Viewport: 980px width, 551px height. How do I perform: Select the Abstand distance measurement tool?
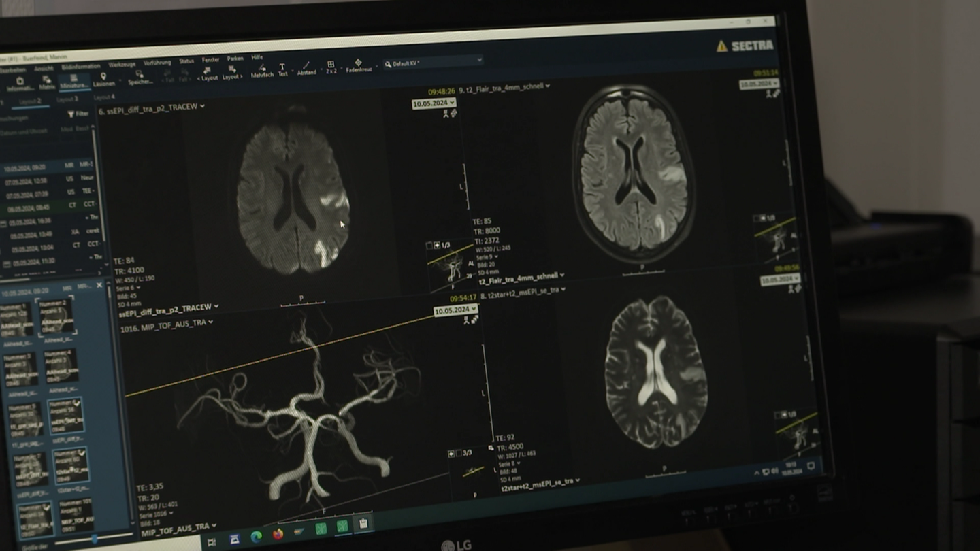(x=307, y=68)
